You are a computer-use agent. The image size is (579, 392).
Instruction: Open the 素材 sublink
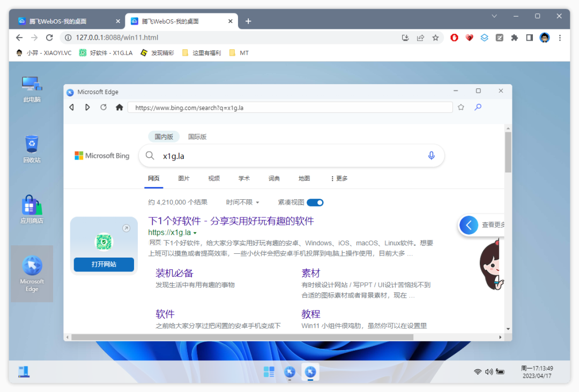point(310,273)
